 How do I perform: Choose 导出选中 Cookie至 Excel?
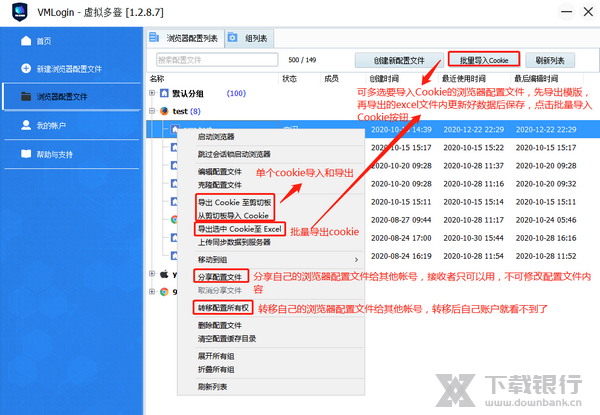240,229
